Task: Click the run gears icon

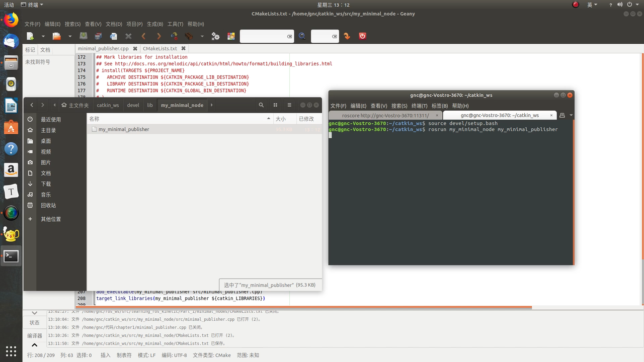Action: [215, 36]
